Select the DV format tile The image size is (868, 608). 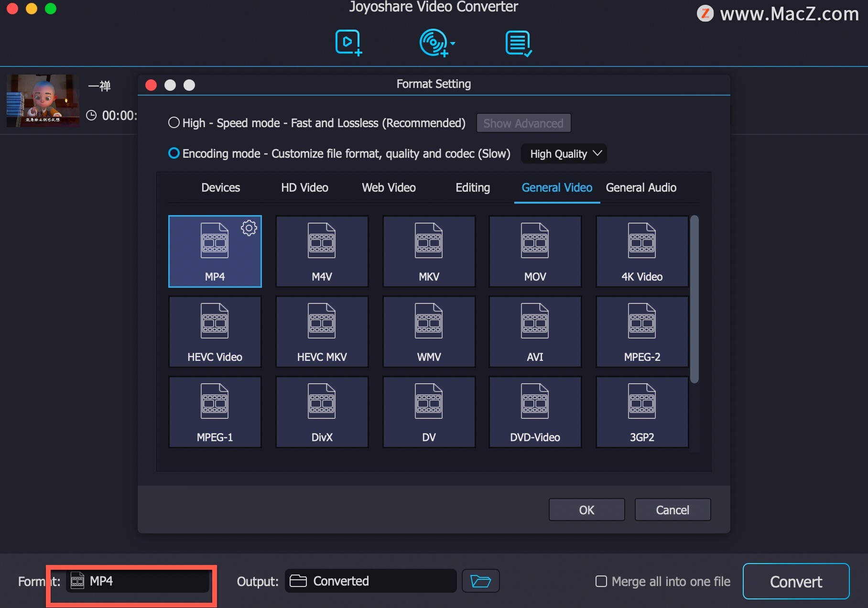pos(429,412)
